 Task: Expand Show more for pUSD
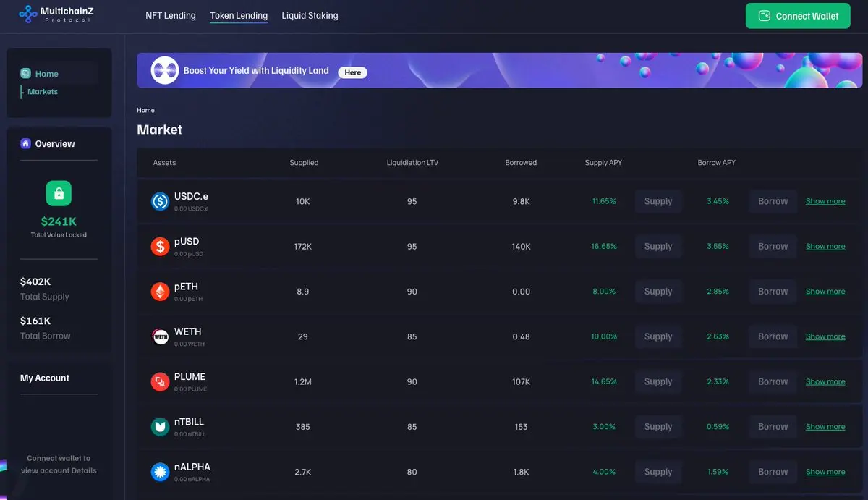pos(825,246)
